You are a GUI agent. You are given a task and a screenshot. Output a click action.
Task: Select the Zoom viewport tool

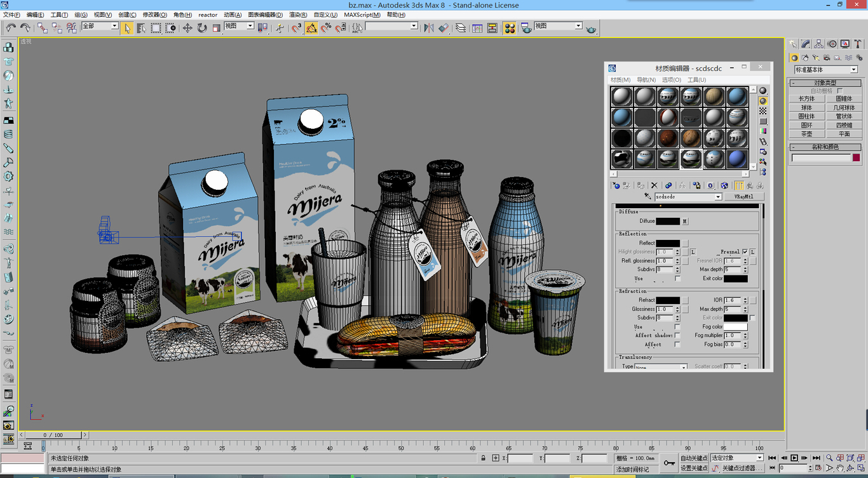coord(829,458)
